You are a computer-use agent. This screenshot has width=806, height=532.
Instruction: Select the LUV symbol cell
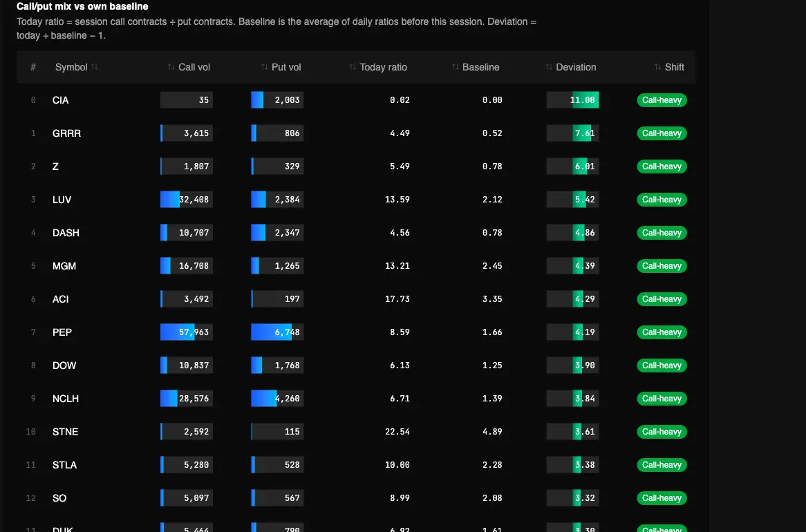62,200
